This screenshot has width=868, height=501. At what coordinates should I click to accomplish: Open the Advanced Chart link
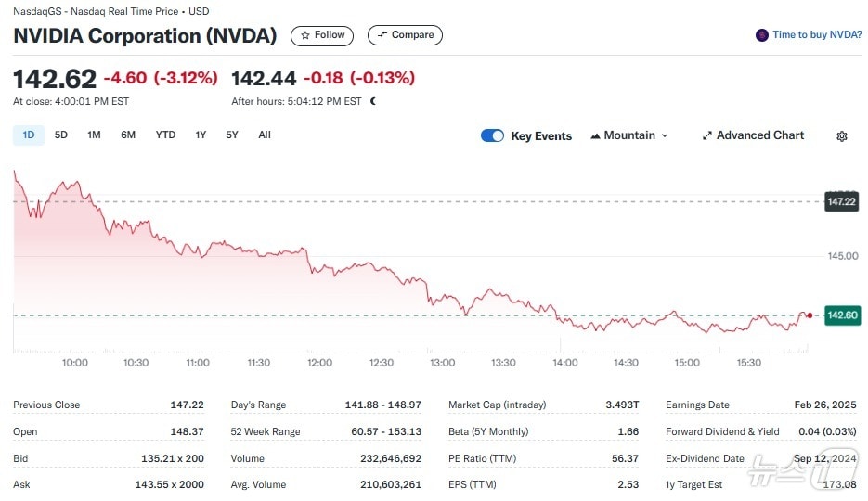click(759, 135)
